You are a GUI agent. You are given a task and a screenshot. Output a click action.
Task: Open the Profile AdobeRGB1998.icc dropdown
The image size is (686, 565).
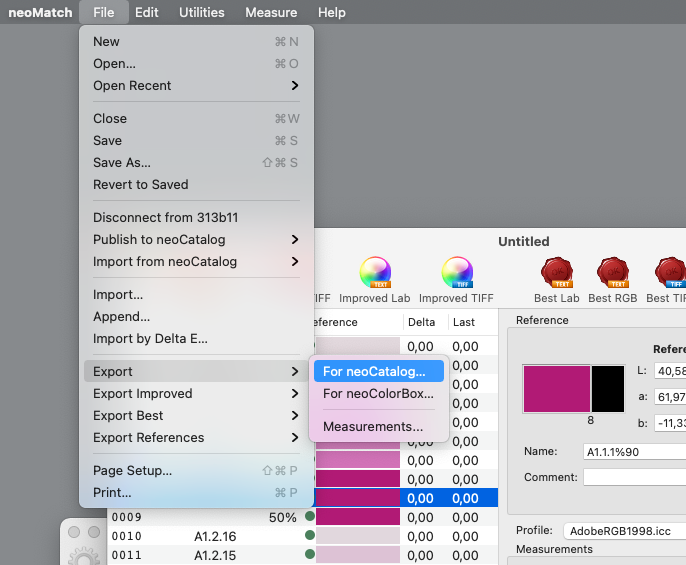click(625, 531)
